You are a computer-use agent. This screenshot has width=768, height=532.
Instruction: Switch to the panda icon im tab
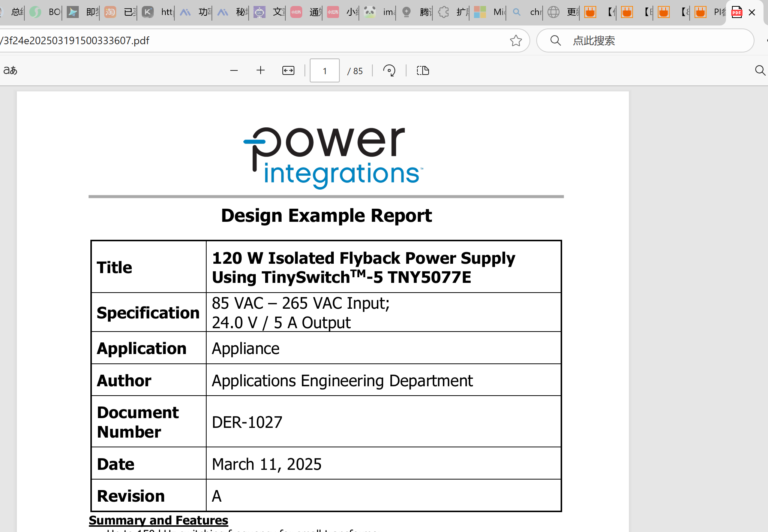[379, 12]
